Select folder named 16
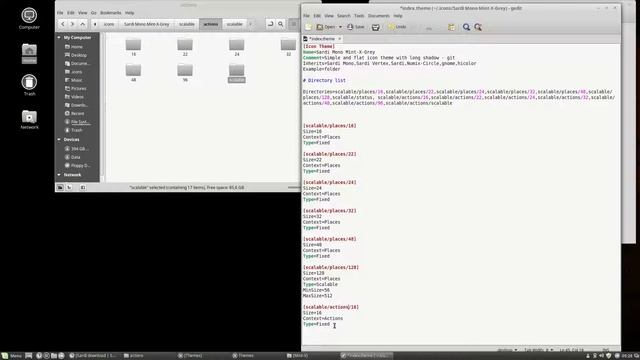The image size is (640, 360). 133,47
